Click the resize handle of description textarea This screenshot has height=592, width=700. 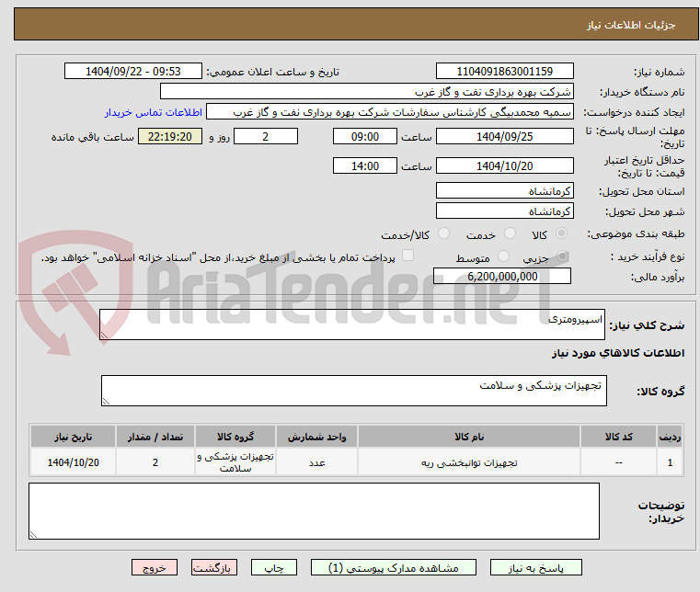coord(104,336)
